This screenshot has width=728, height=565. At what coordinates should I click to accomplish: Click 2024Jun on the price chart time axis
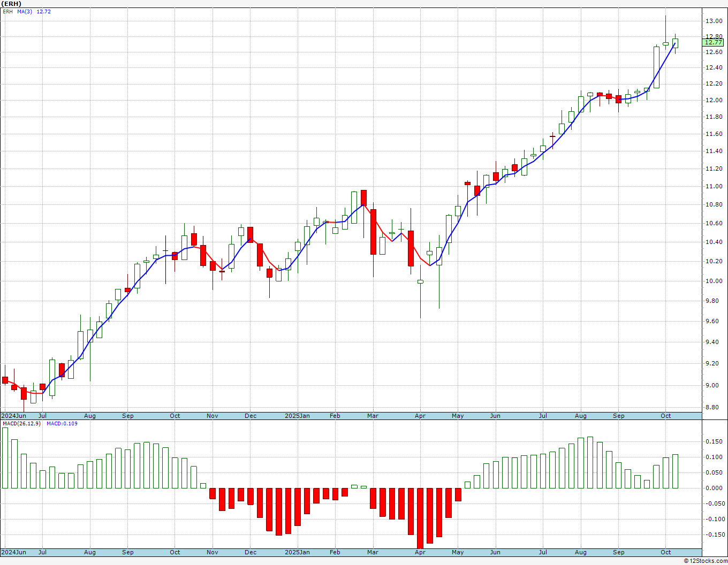pos(13,416)
